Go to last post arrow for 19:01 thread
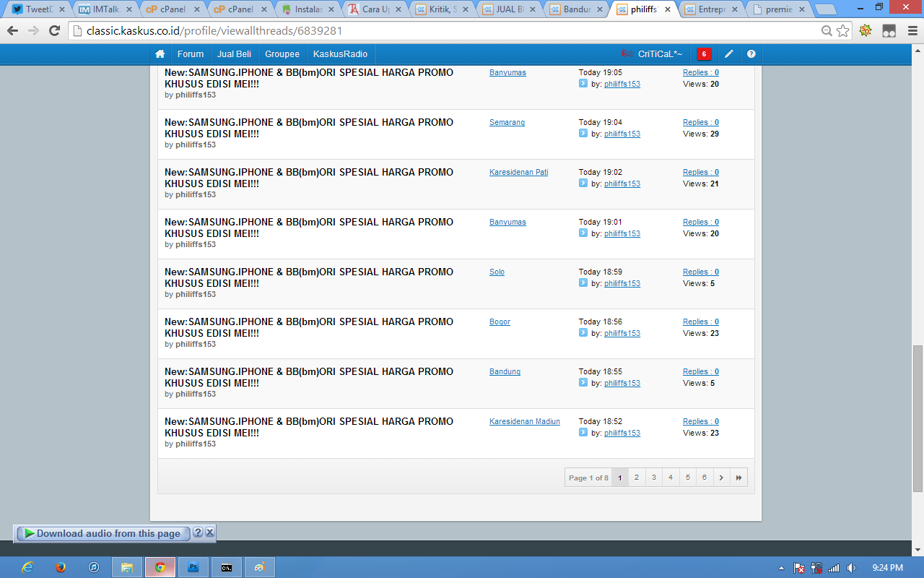924x578 pixels. tap(583, 233)
